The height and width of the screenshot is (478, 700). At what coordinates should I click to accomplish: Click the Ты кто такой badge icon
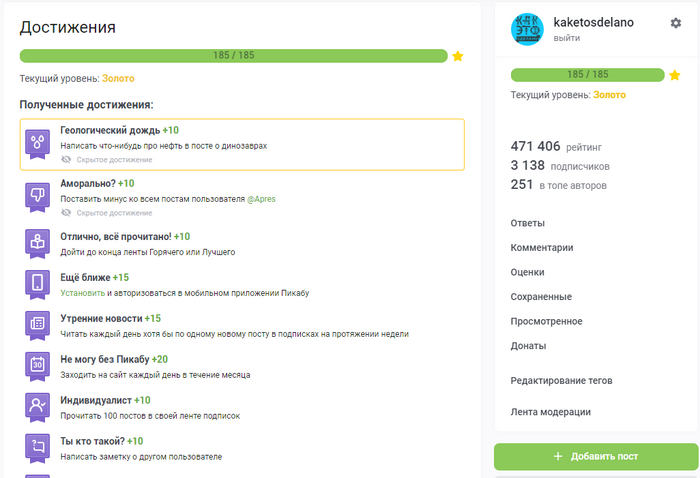pos(37,447)
